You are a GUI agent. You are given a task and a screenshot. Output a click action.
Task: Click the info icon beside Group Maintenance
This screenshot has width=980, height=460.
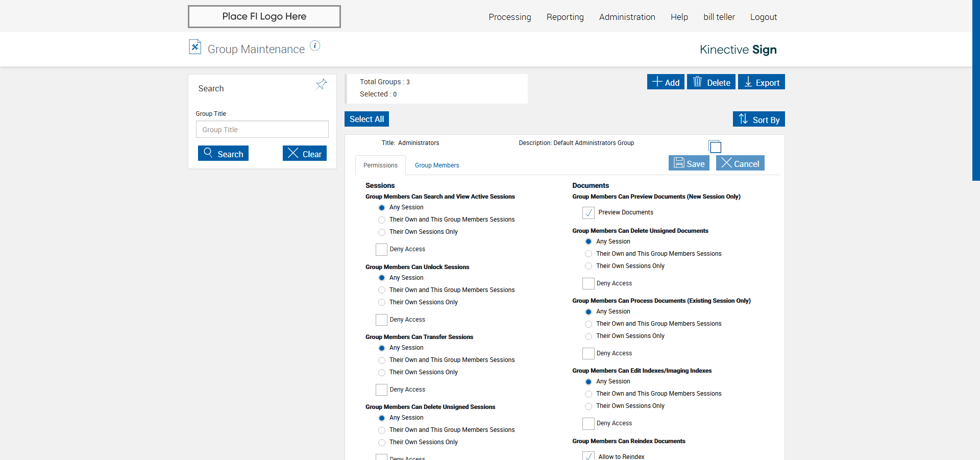pos(315,46)
